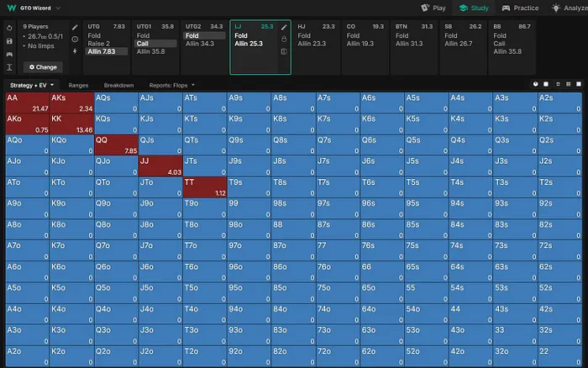This screenshot has width=588, height=368.
Task: Click the save disk icon in left sidebar
Action: 8,40
